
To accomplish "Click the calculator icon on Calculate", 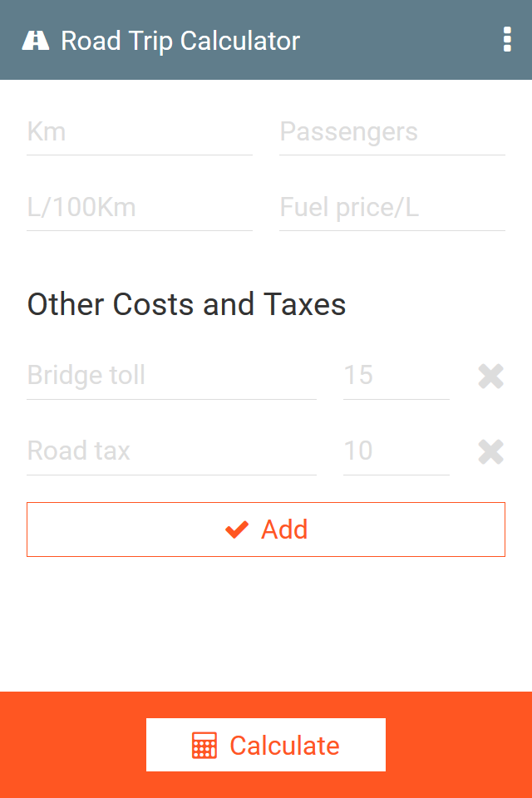I will (x=204, y=746).
